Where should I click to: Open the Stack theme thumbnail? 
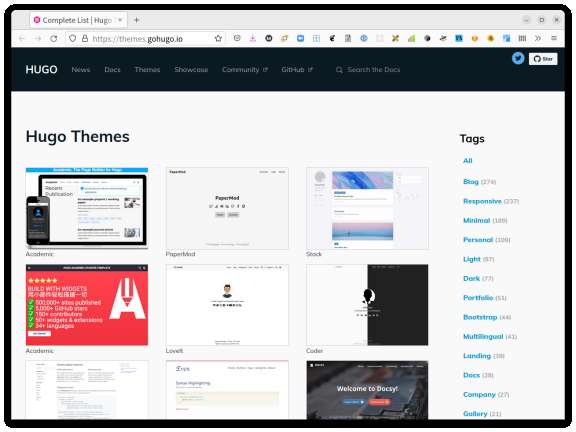367,208
